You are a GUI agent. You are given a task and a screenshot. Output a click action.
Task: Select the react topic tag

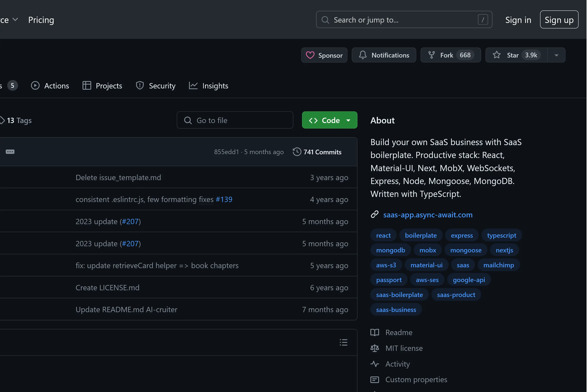[383, 235]
